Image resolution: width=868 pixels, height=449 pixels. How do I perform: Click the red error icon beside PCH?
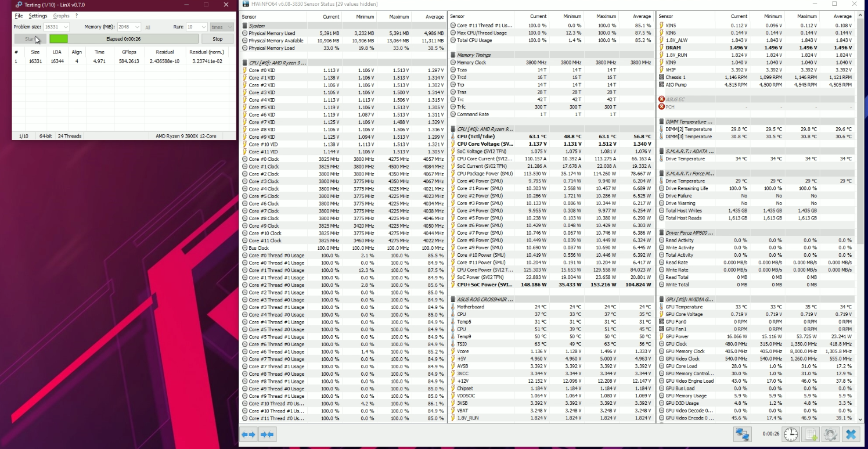click(x=661, y=107)
